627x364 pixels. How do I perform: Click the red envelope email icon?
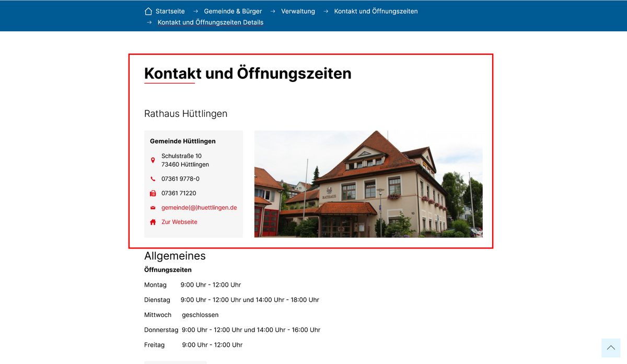click(x=153, y=208)
